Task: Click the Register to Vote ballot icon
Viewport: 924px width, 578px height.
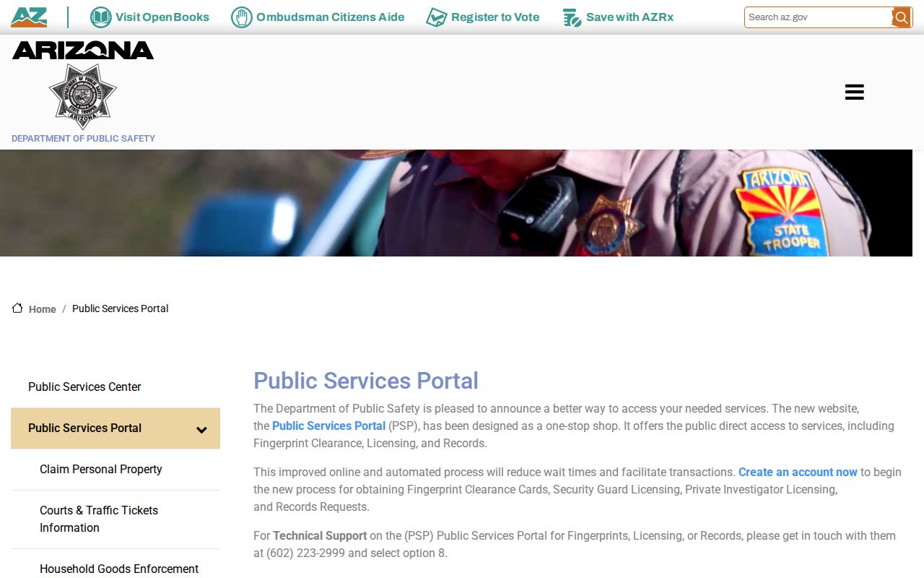Action: (x=436, y=17)
